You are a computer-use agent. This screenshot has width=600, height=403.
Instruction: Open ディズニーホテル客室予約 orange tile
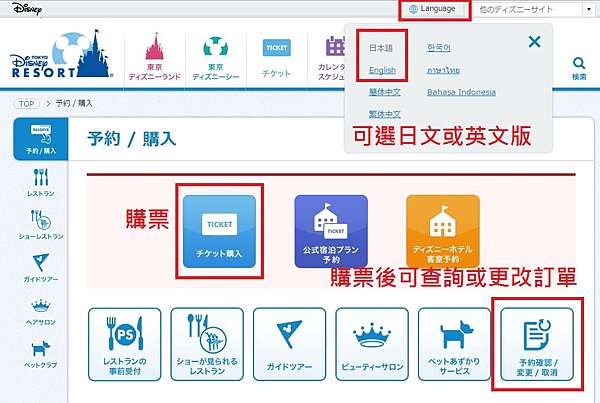point(443,231)
